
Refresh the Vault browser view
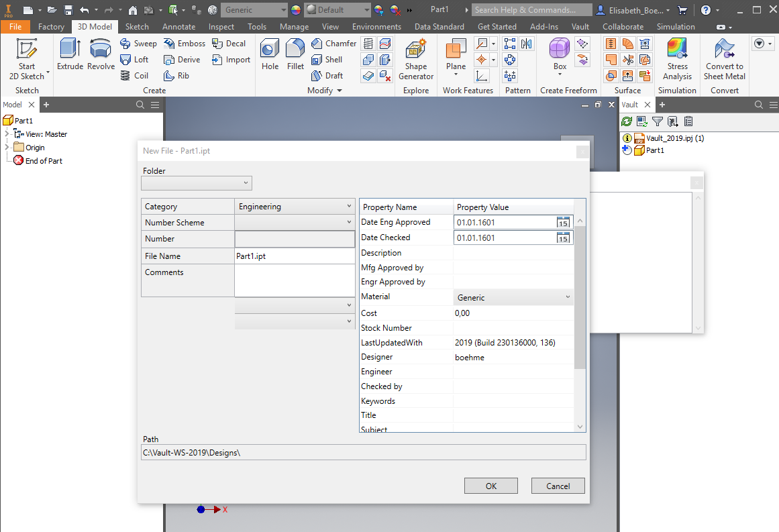[627, 121]
